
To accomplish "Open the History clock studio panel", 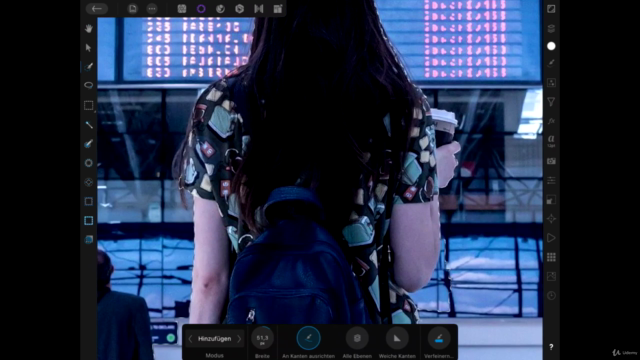I will [551, 296].
